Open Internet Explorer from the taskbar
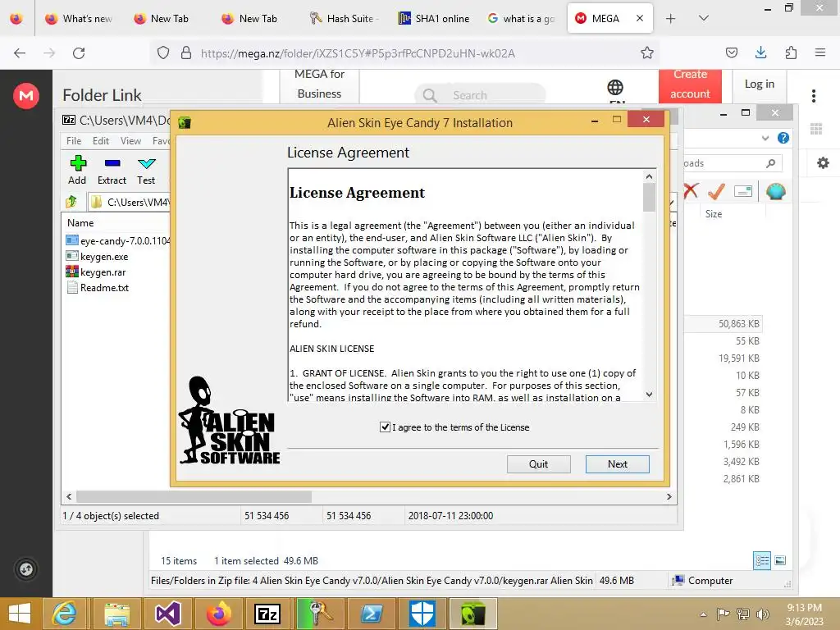 point(64,614)
